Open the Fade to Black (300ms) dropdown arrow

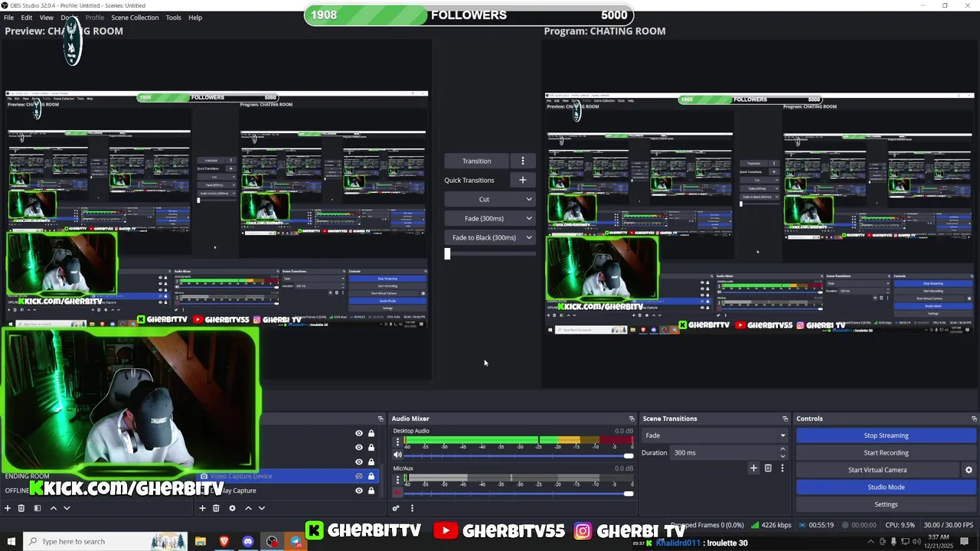point(528,237)
